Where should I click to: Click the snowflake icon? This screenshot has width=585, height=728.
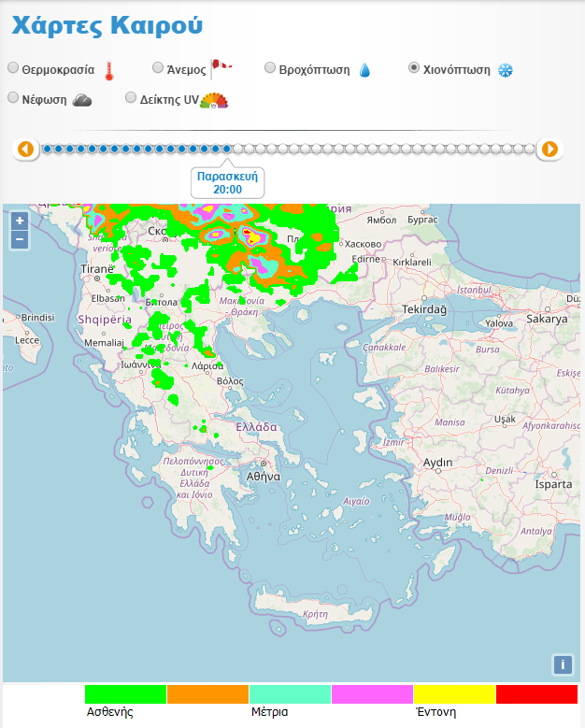pos(506,71)
